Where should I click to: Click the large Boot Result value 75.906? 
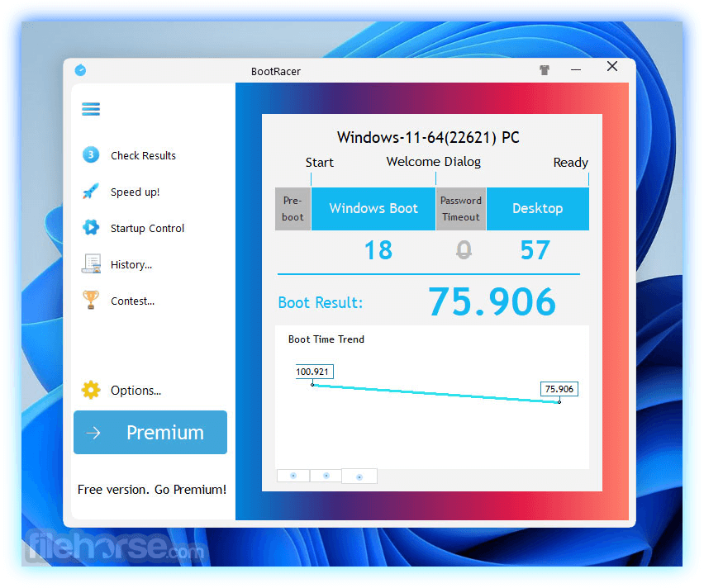492,301
